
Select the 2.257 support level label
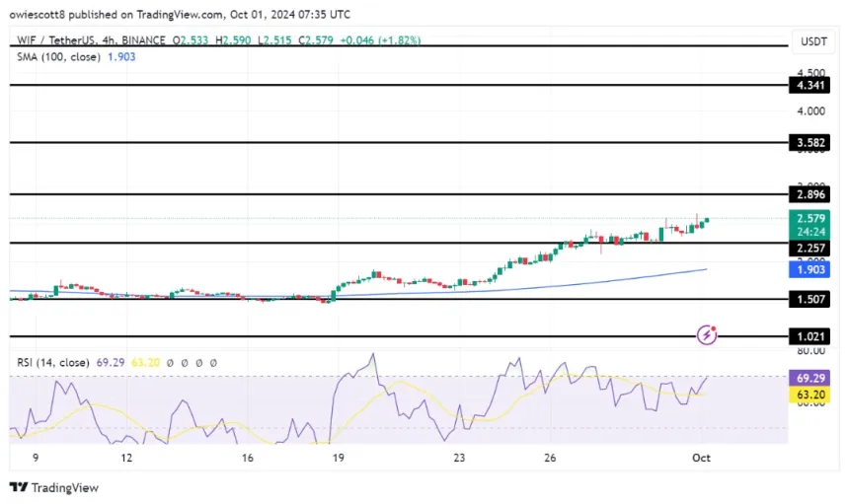810,249
